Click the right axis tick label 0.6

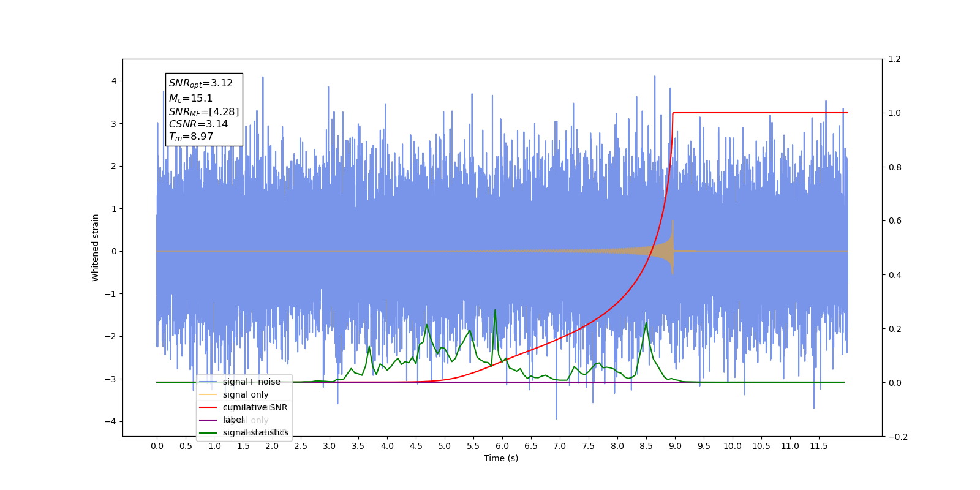coord(895,221)
